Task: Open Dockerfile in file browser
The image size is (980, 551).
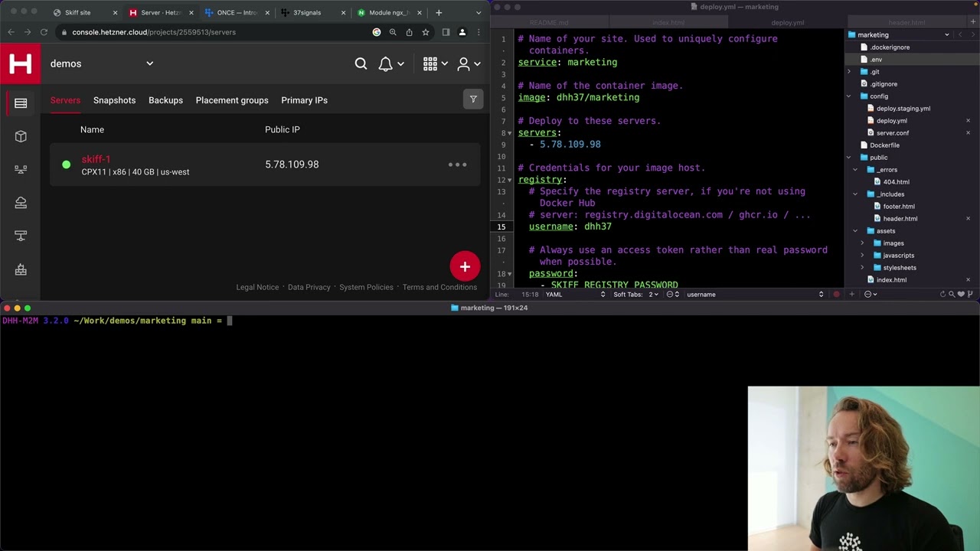Action: (x=884, y=145)
